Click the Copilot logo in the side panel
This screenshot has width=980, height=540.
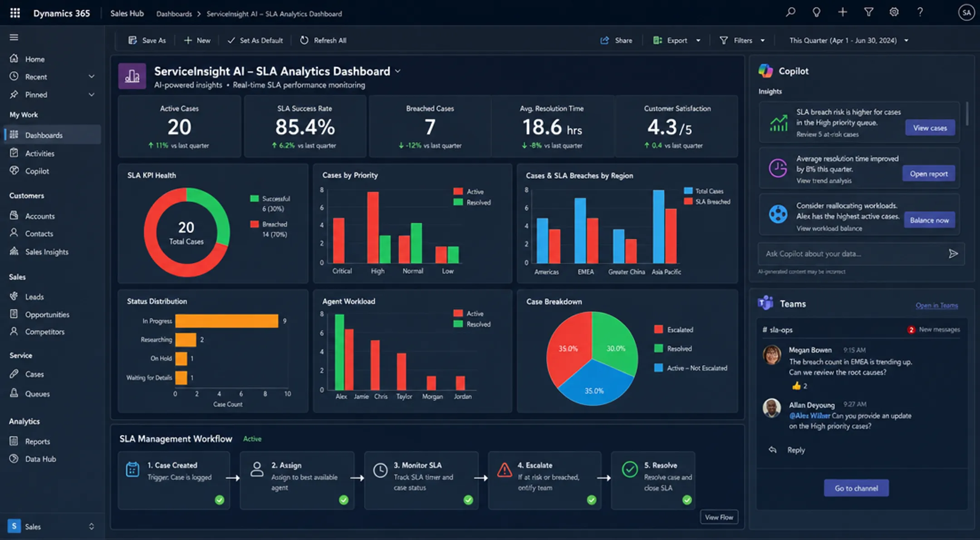[765, 71]
